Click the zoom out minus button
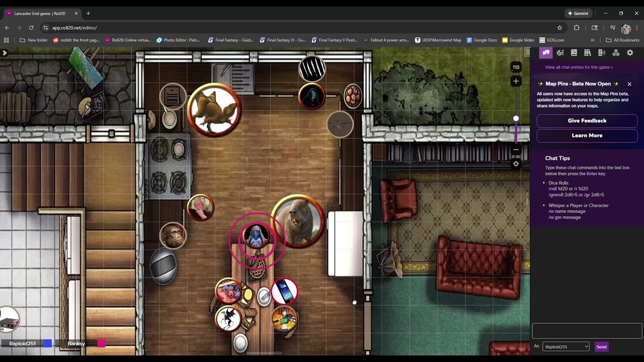644x362 pixels. (x=516, y=149)
